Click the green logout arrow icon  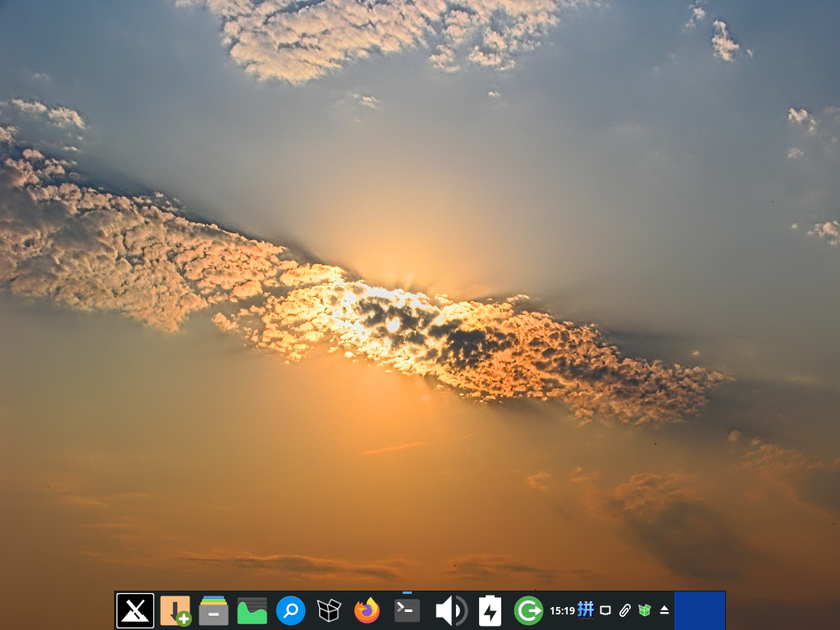point(528,610)
